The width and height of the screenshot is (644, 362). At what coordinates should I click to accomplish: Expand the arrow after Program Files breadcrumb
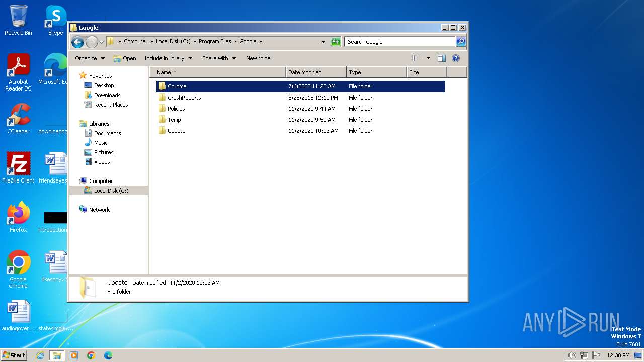point(235,42)
